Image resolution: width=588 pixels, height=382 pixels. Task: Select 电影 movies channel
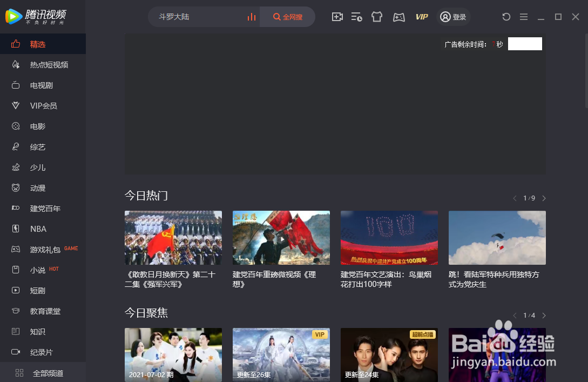[43, 126]
